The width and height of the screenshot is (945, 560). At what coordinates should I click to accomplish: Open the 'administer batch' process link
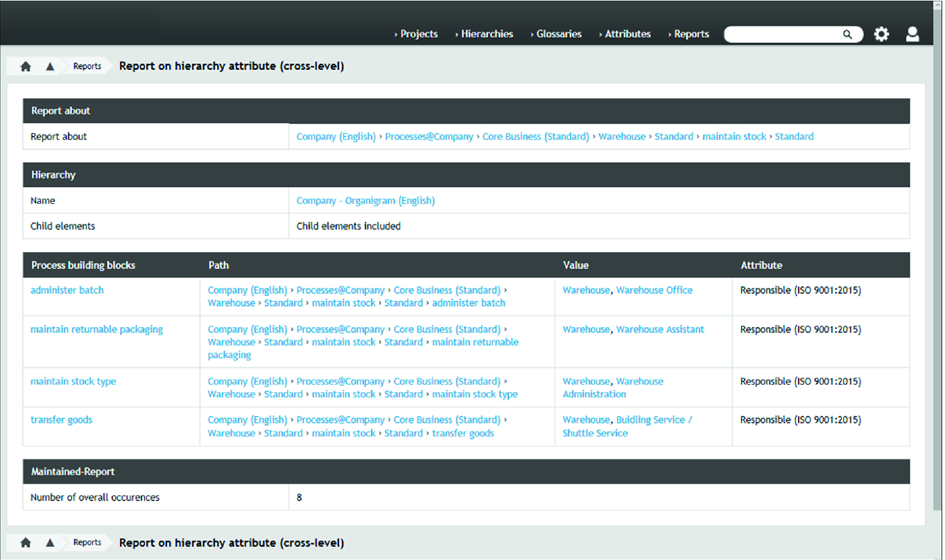[x=67, y=290]
